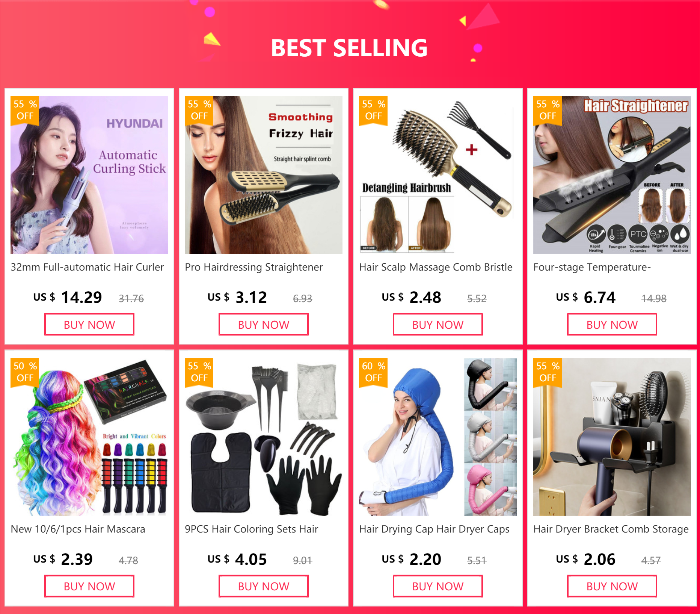View the 9PCS Hair Coloring Sets image
Image resolution: width=700 pixels, height=614 pixels.
click(x=264, y=437)
